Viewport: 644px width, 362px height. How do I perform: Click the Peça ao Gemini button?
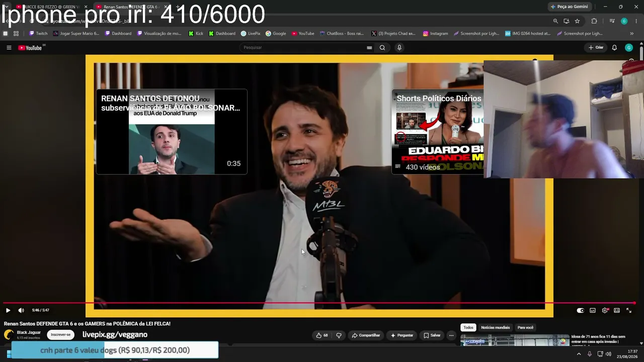569,7
